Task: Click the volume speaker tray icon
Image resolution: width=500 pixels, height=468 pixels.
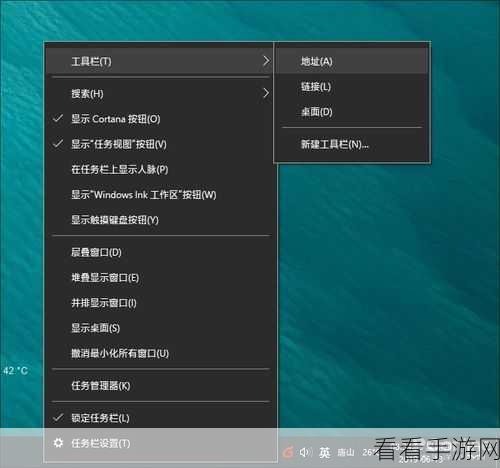Action: [x=305, y=452]
